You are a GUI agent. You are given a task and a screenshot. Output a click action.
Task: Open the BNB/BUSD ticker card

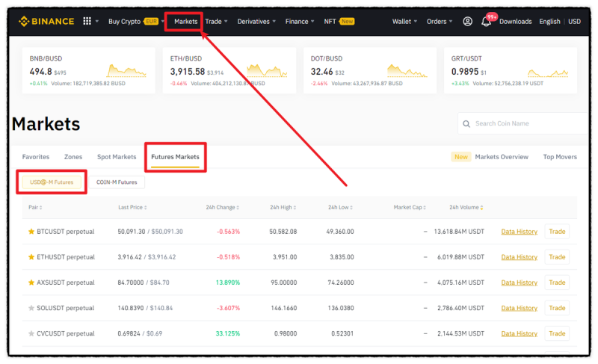(x=88, y=70)
